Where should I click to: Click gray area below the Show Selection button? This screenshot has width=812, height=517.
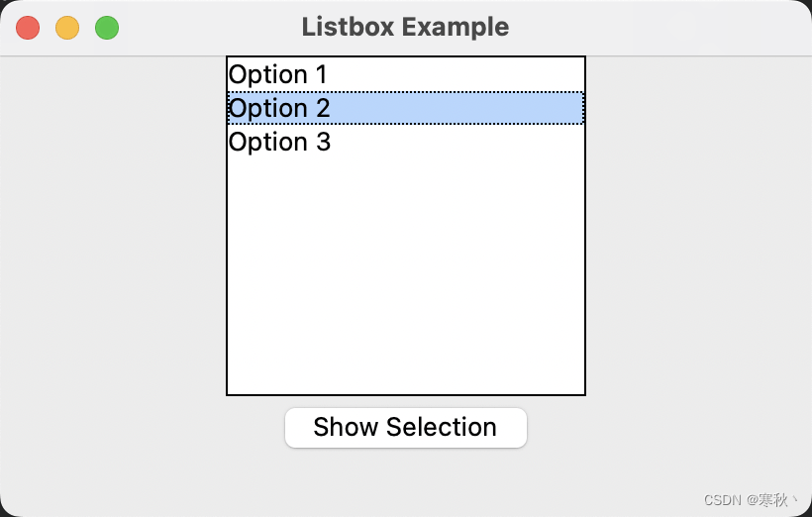406,482
